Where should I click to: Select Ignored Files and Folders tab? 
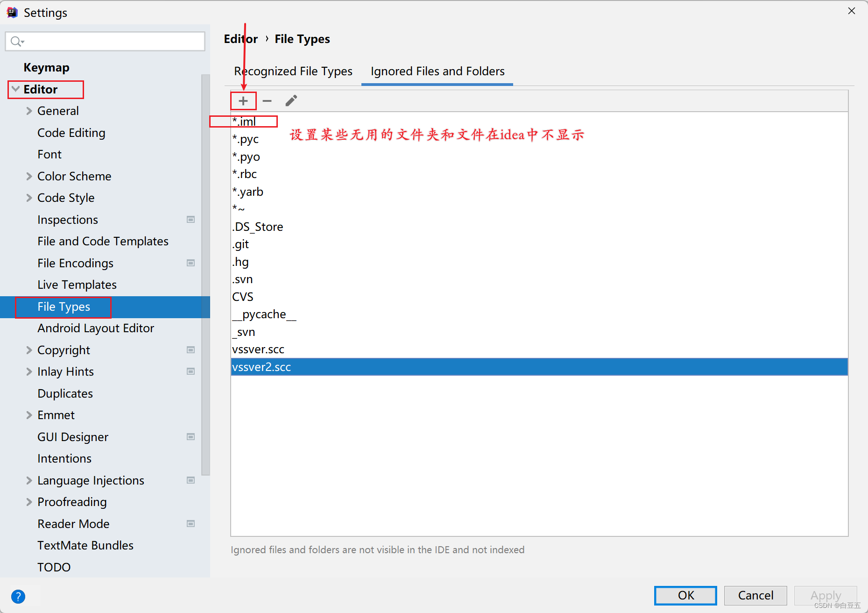coord(438,71)
